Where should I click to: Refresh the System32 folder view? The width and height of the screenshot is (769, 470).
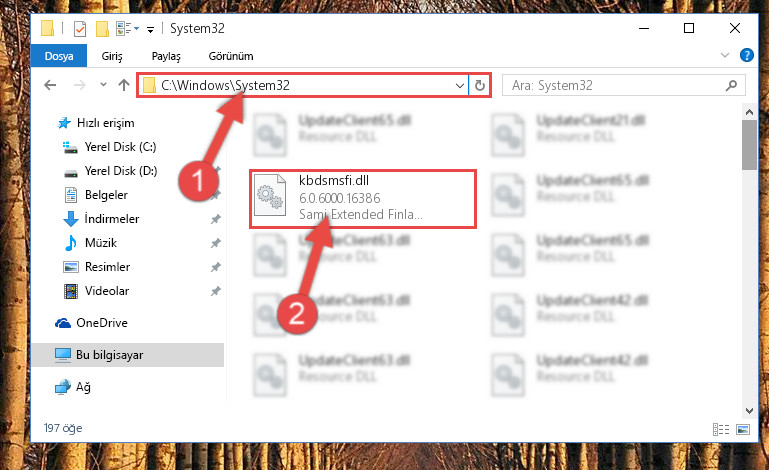[480, 86]
